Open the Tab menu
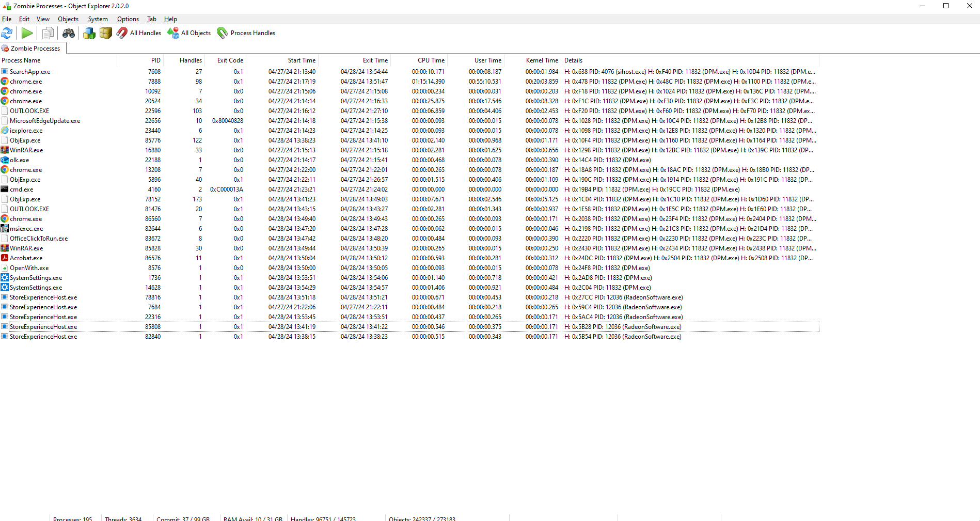980x521 pixels. click(x=152, y=19)
